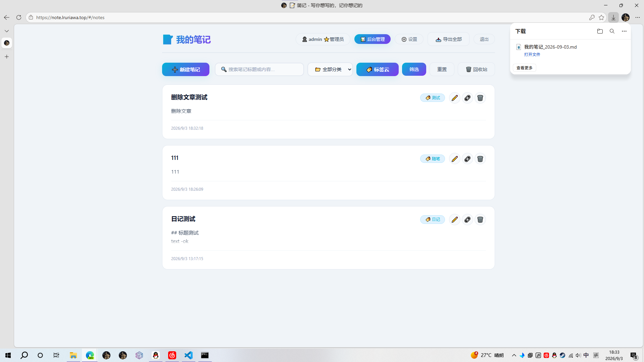Edit the 删除文章测试 note with pencil icon
The image size is (644, 362).
[x=454, y=98]
